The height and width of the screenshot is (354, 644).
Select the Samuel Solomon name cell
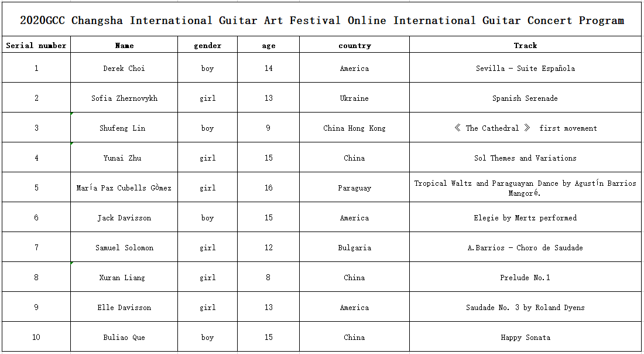[x=124, y=247]
